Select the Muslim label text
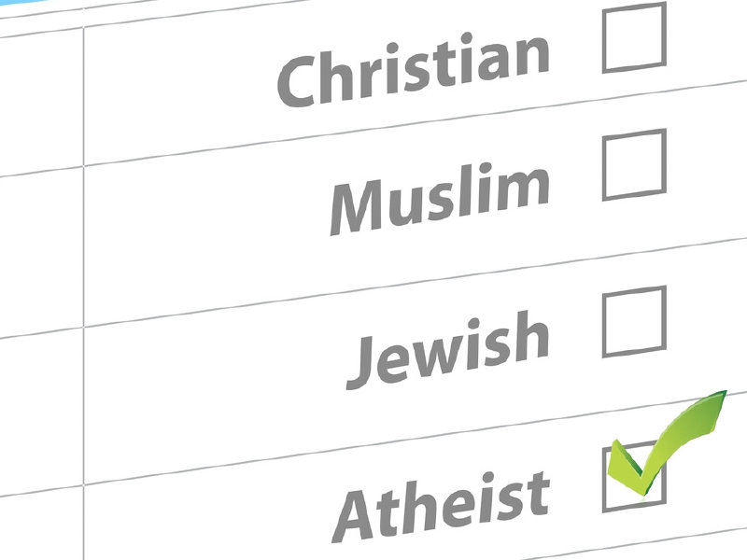 click(439, 199)
